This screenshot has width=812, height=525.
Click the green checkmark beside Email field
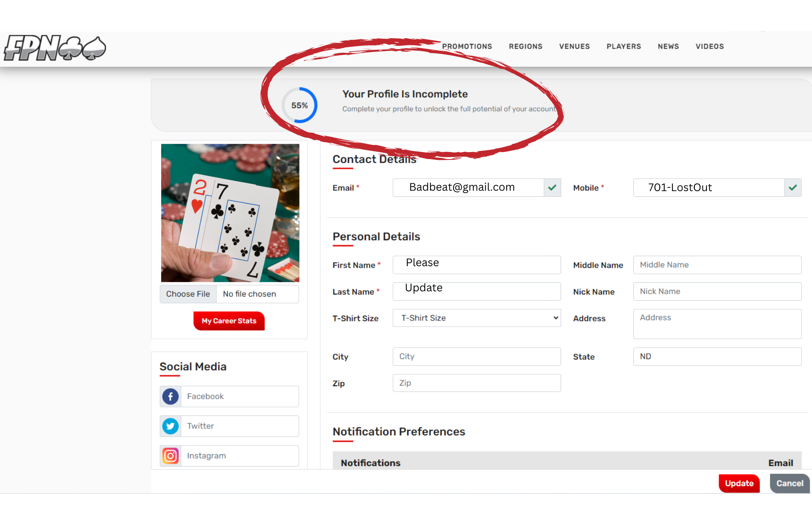click(552, 187)
